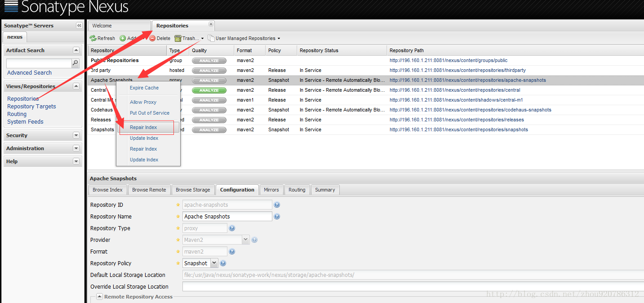
Task: Collapse the Artifact Search panel
Action: click(x=76, y=50)
